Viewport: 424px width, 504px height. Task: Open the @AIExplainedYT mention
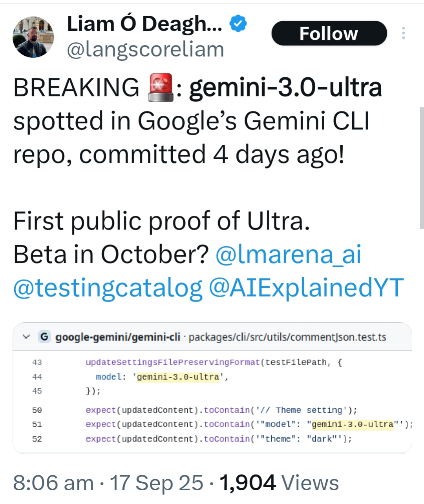click(306, 287)
